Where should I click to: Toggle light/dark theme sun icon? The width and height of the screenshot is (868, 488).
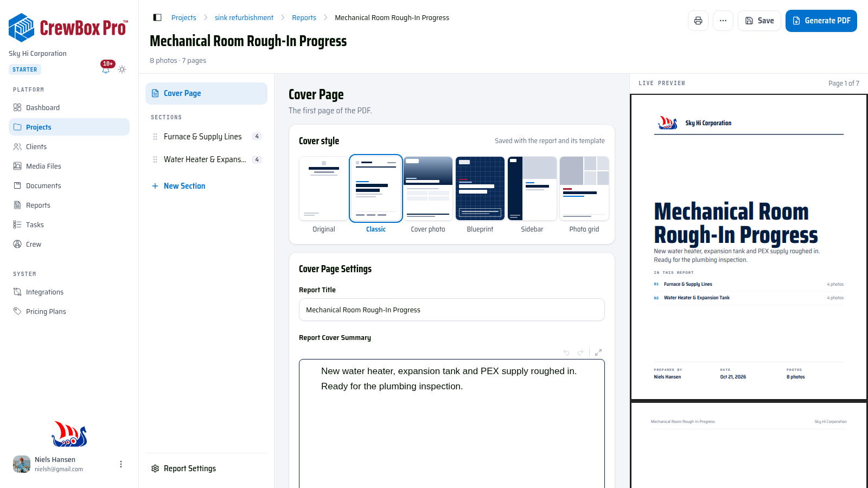(x=122, y=69)
